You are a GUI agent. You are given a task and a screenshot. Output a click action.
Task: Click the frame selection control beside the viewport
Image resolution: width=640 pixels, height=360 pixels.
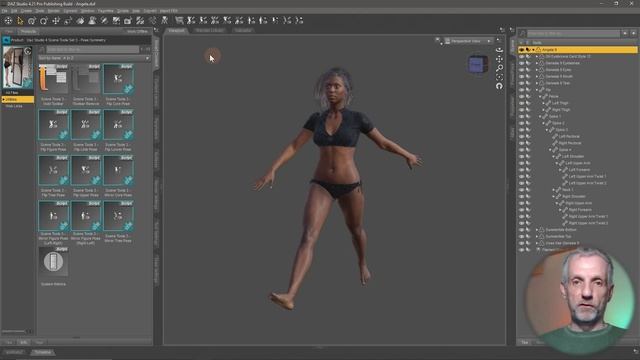(499, 77)
